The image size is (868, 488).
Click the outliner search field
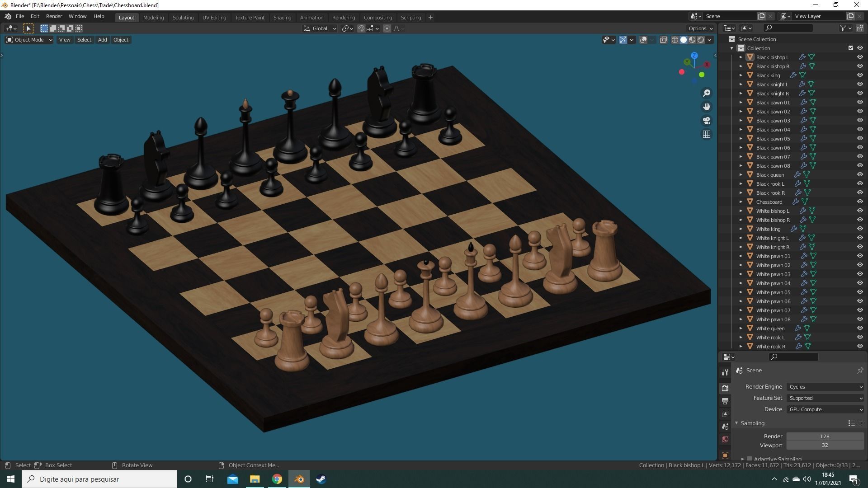pyautogui.click(x=788, y=28)
